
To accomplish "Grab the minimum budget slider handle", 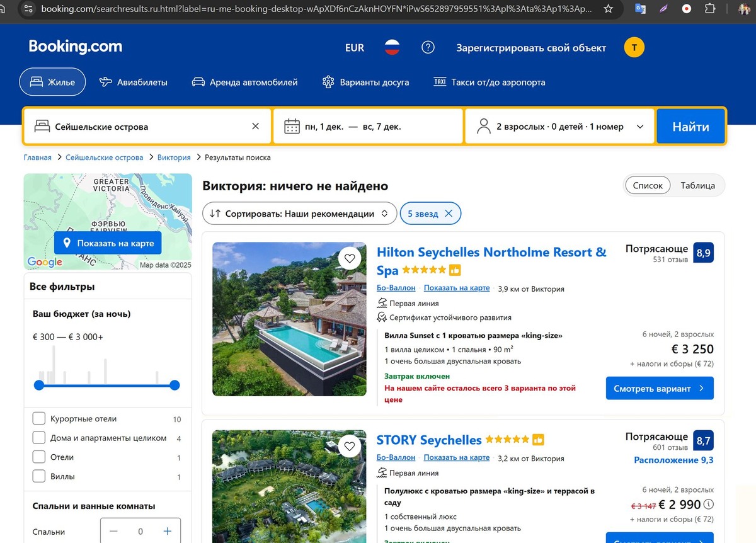I will point(39,385).
